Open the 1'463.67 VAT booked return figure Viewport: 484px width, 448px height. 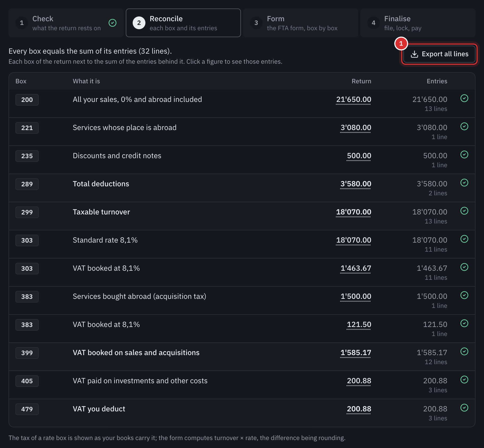(356, 268)
